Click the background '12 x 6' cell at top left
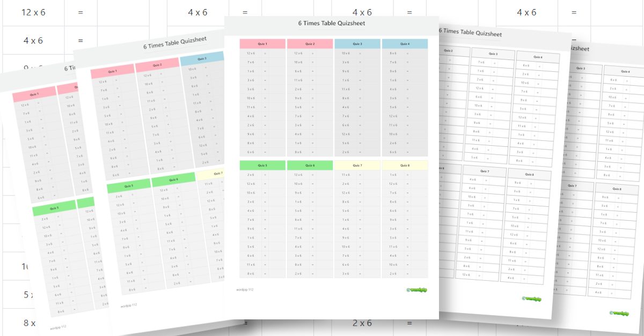 pos(33,12)
